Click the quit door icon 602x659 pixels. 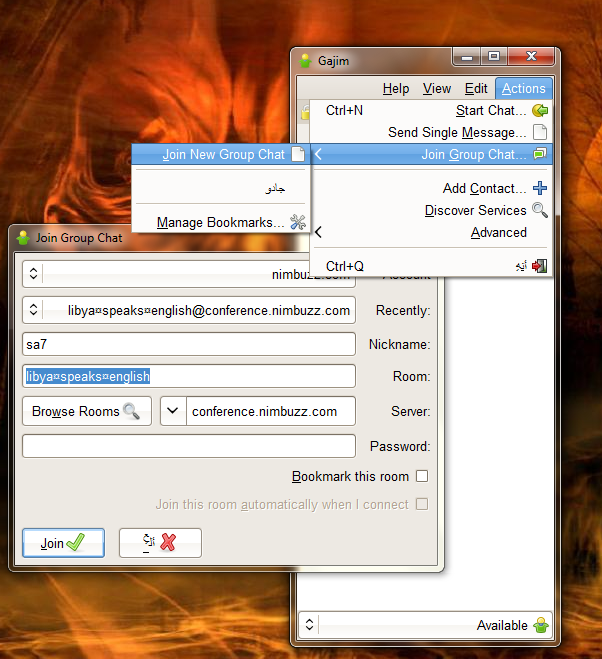(x=539, y=266)
